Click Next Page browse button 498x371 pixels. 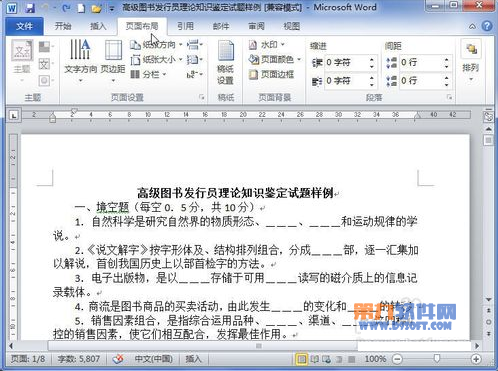pos(488,333)
